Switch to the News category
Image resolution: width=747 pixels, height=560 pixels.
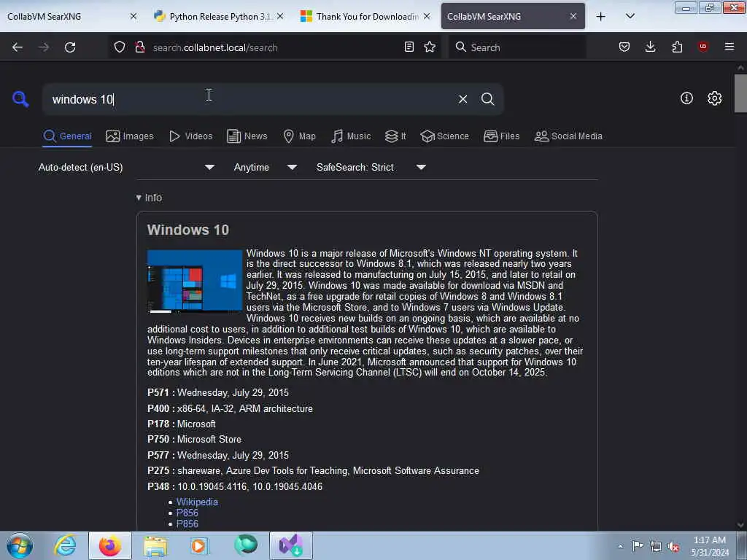tap(247, 136)
